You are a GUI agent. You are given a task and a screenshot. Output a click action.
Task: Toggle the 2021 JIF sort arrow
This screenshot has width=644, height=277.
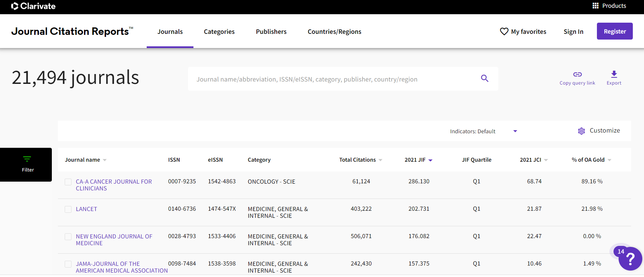(x=430, y=160)
